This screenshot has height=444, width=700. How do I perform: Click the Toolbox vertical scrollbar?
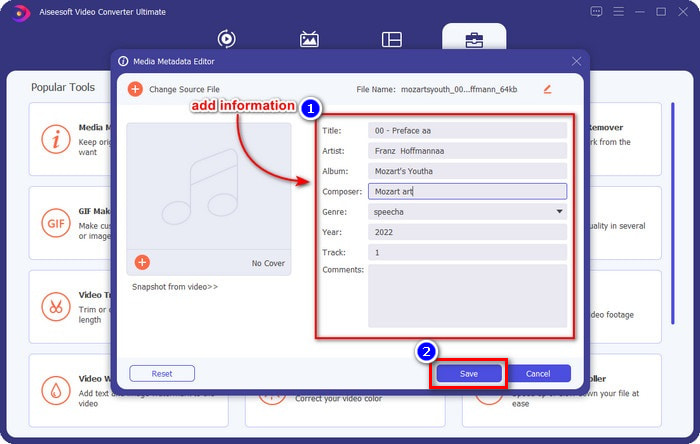[x=673, y=213]
